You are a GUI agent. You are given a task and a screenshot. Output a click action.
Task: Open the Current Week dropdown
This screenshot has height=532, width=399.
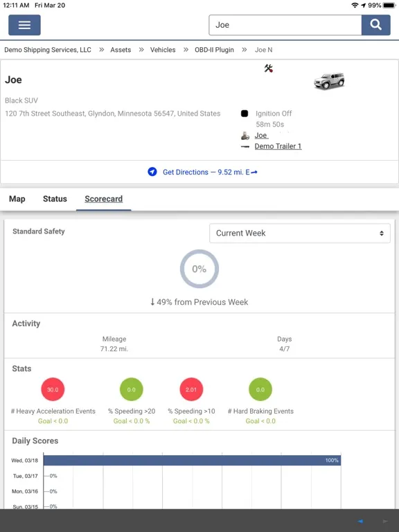(x=300, y=233)
